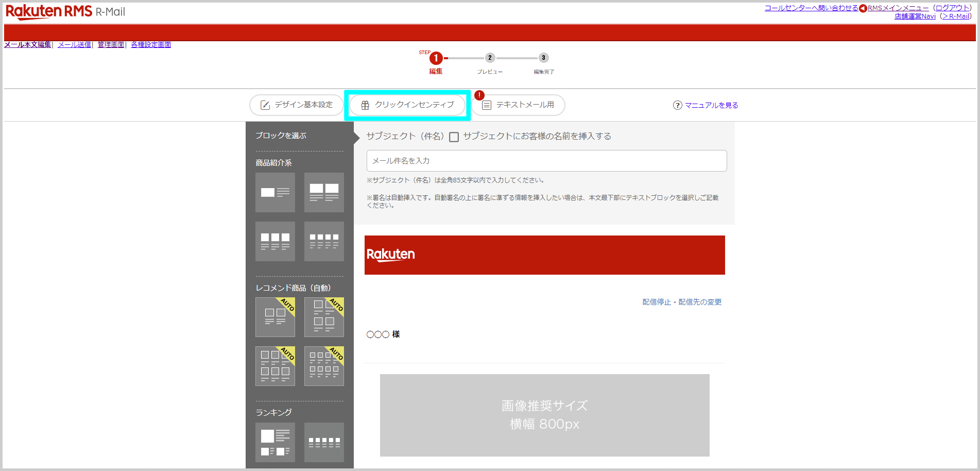Click the メール件名を入力 subject field
The width and height of the screenshot is (980, 471).
546,161
